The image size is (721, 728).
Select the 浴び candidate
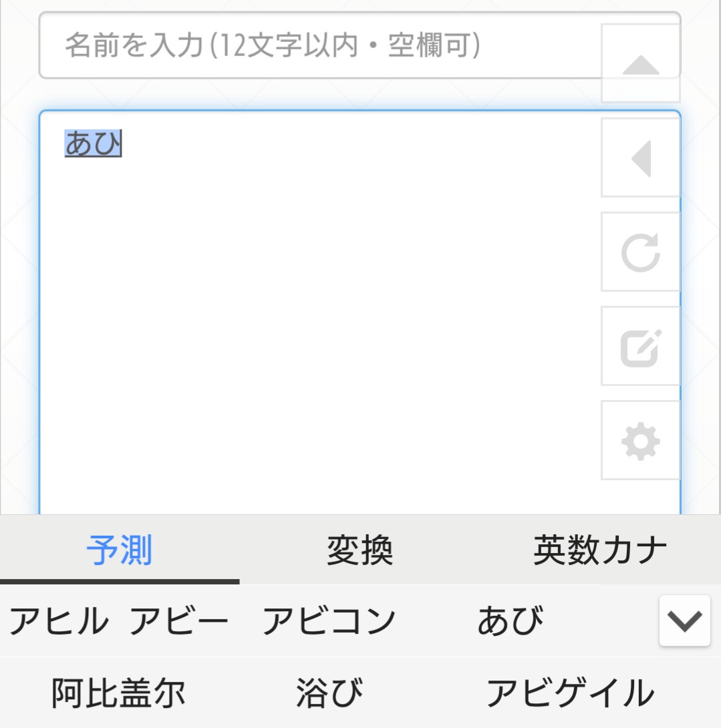(329, 693)
